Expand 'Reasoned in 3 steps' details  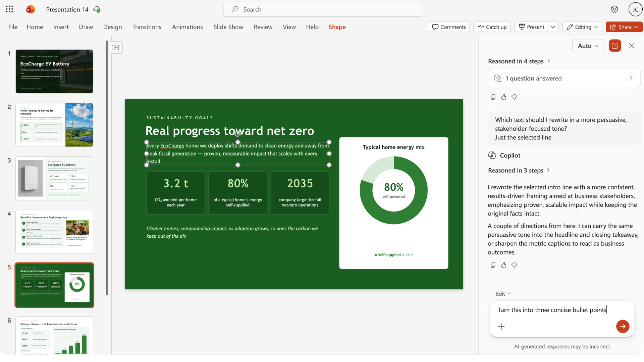tap(519, 171)
